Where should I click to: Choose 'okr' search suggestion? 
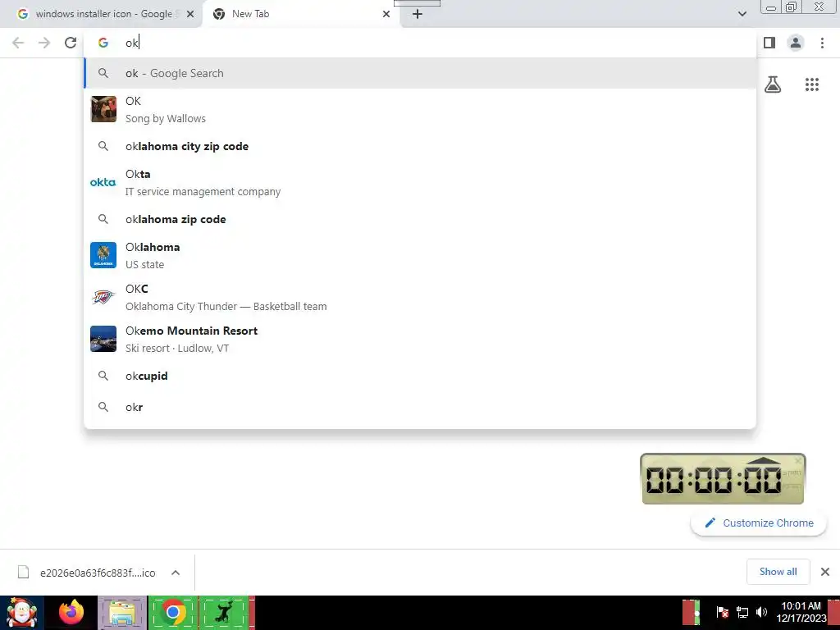[420, 407]
